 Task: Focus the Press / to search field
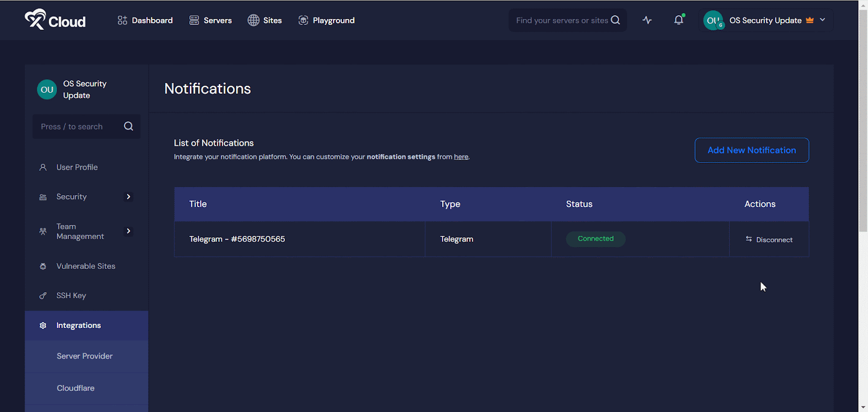tap(86, 126)
